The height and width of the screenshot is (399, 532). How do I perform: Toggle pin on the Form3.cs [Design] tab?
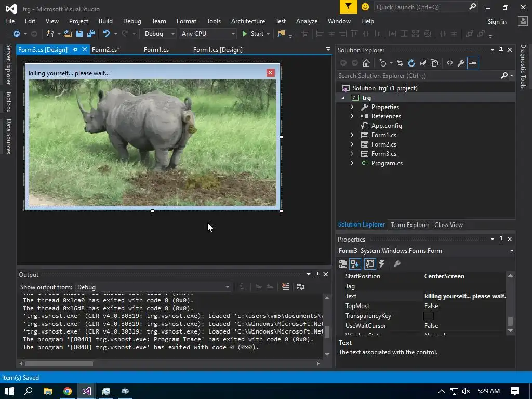click(75, 50)
